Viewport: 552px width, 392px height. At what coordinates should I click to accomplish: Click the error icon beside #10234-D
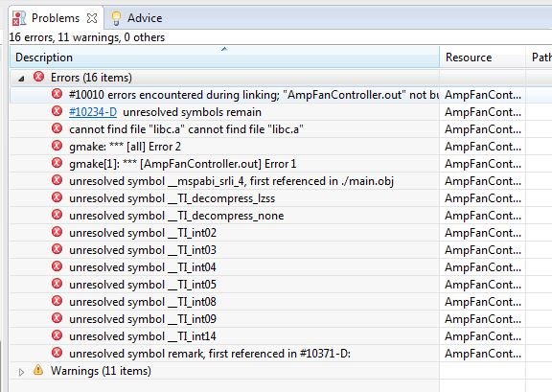pyautogui.click(x=57, y=111)
